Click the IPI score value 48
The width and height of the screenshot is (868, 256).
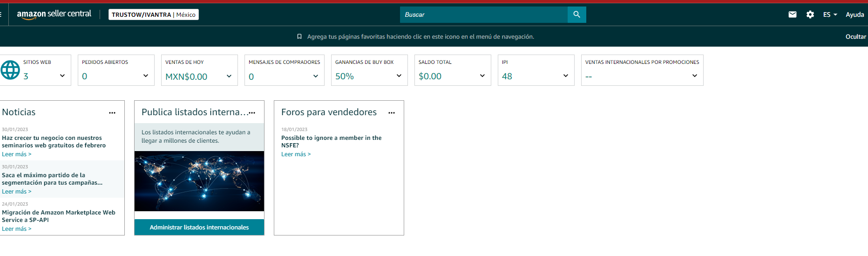pyautogui.click(x=507, y=76)
